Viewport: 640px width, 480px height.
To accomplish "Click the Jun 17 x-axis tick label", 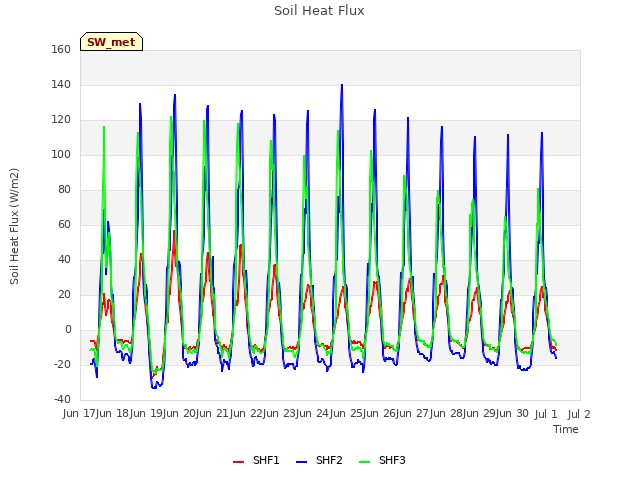I will pyautogui.click(x=80, y=413).
